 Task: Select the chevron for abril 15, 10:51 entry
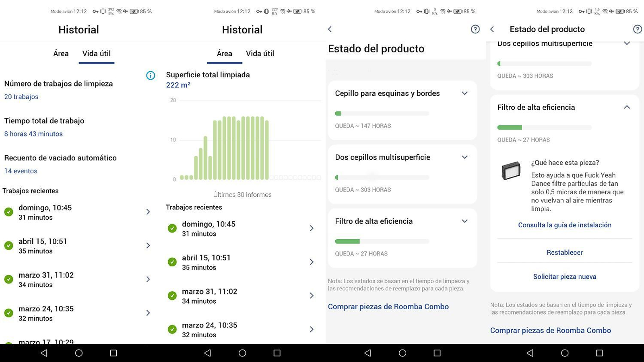(149, 246)
